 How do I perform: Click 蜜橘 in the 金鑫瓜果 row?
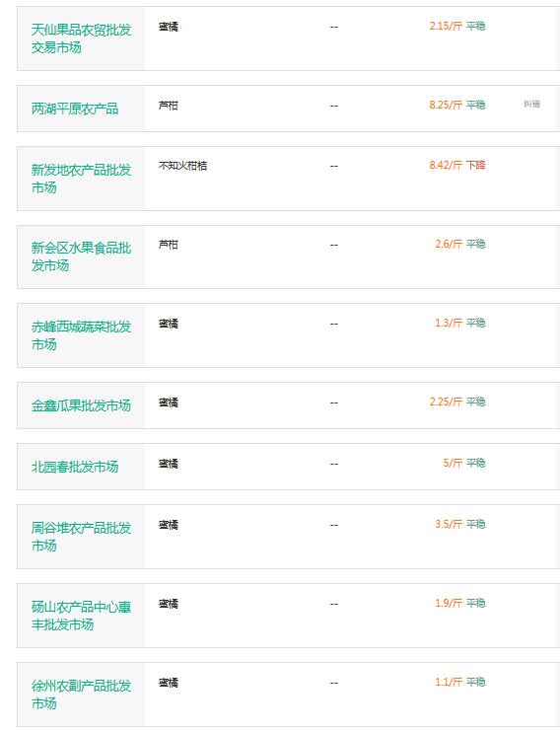(169, 402)
